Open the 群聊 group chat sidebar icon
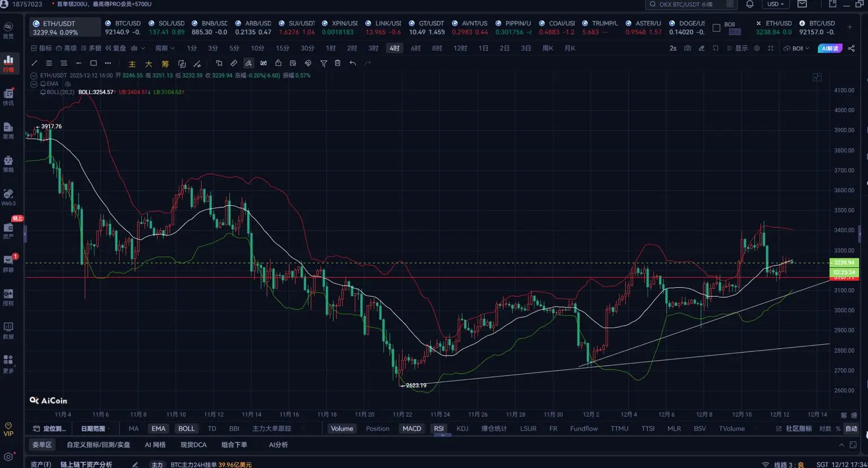 [x=8, y=264]
